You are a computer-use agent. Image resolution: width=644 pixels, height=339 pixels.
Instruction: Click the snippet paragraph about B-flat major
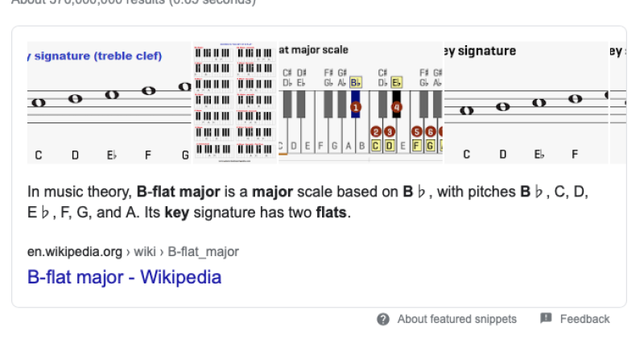point(314,202)
